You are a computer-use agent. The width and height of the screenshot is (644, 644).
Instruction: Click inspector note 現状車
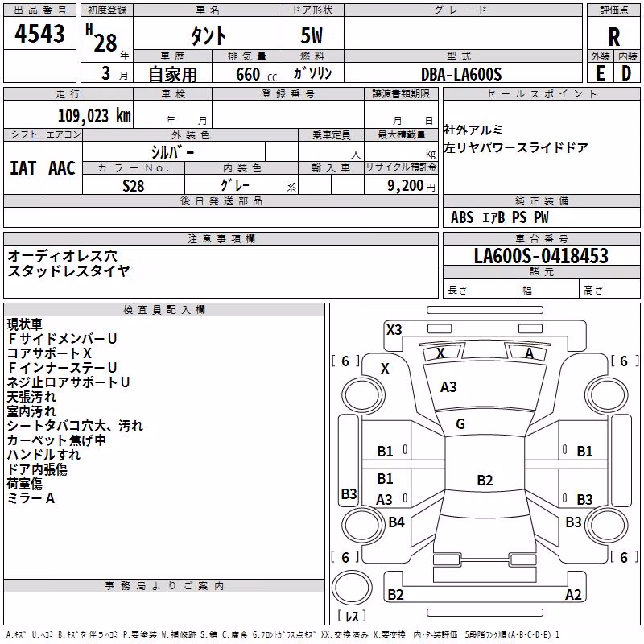(25, 324)
